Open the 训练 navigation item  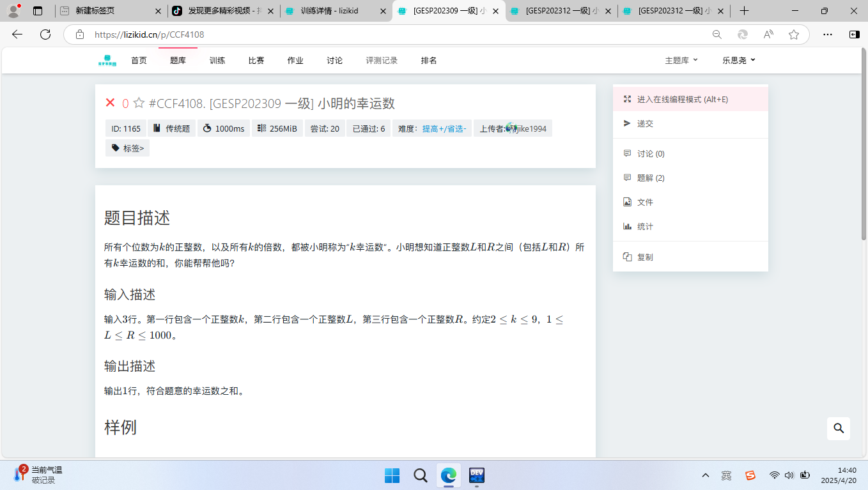click(x=217, y=61)
